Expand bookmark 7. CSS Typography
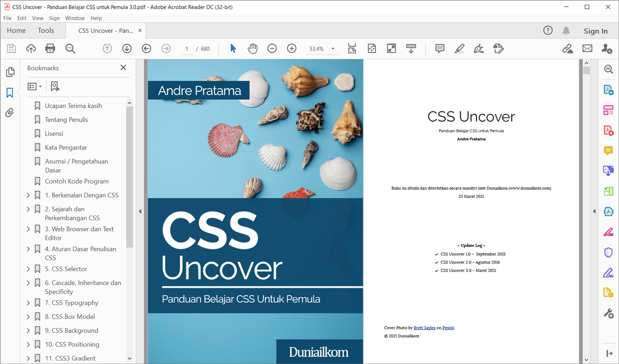619x364 pixels. tap(28, 303)
